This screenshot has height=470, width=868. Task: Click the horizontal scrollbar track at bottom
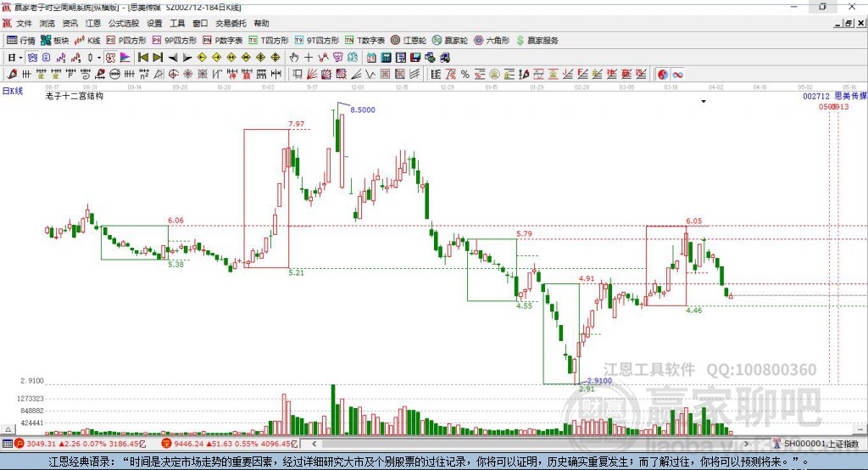(x=531, y=444)
